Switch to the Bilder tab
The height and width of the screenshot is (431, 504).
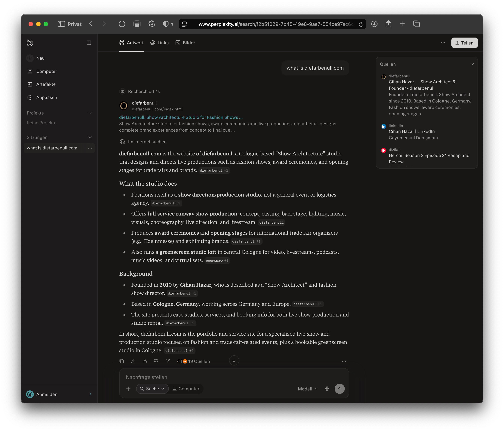click(185, 43)
